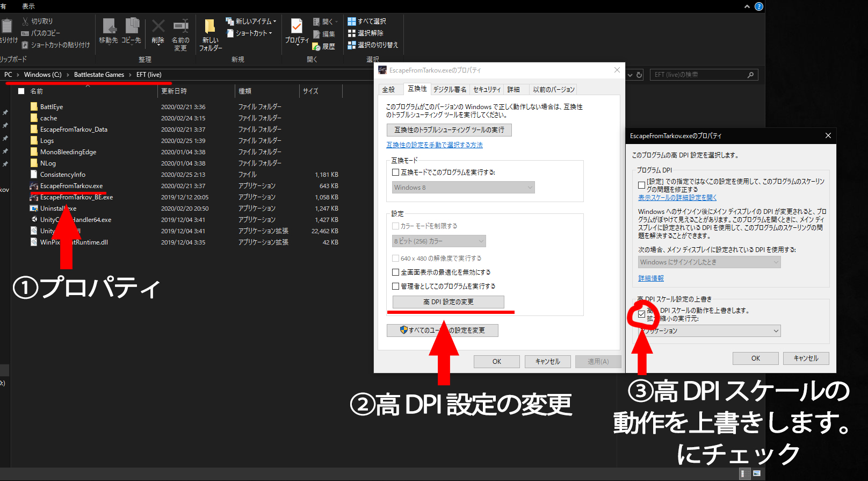Click the Move to (移動先) icon
Image resolution: width=868 pixels, height=481 pixels.
tap(109, 26)
